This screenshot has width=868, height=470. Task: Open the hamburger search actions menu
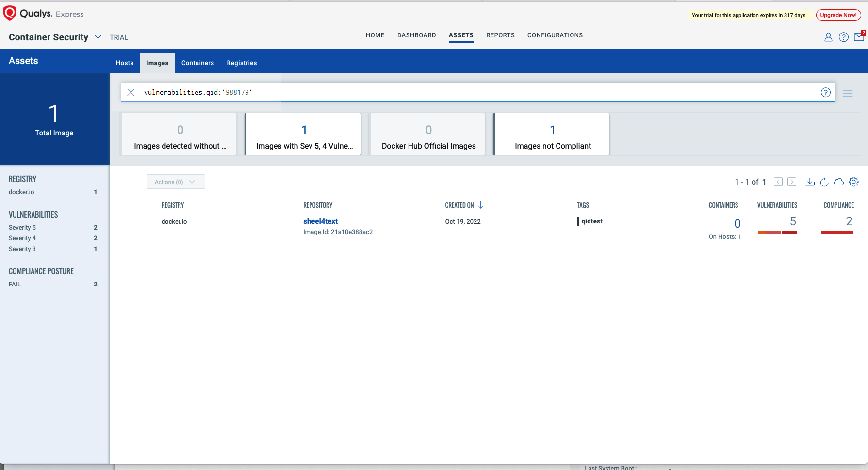(x=848, y=93)
